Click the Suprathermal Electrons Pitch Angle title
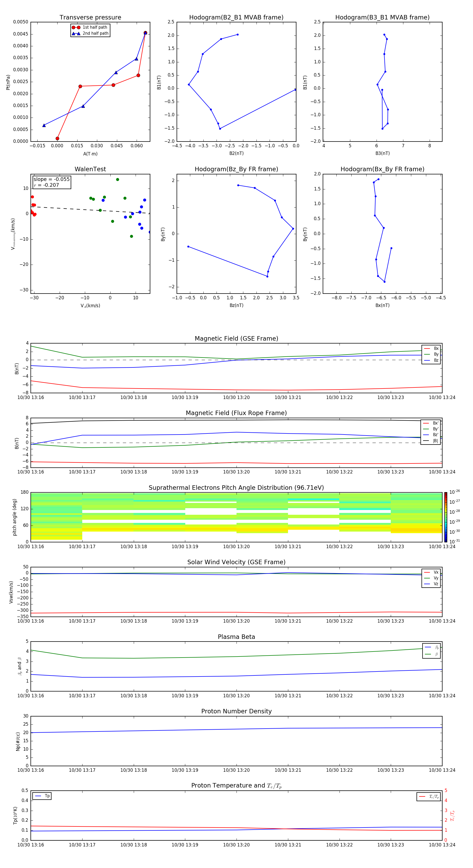 pyautogui.click(x=236, y=488)
